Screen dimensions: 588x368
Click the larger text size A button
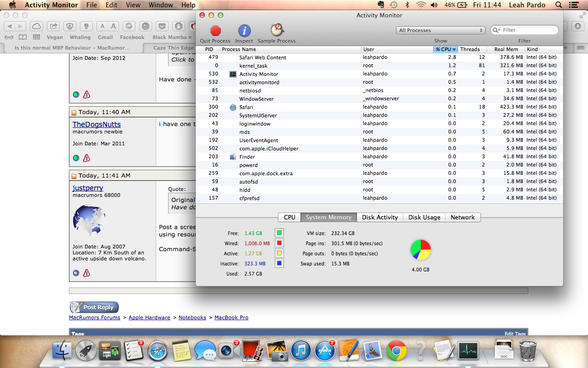point(113,26)
